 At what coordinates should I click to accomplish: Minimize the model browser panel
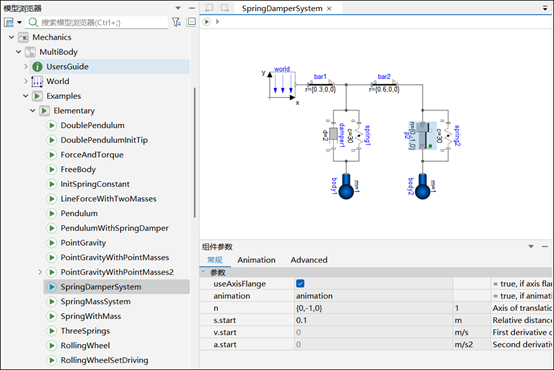pyautogui.click(x=192, y=8)
